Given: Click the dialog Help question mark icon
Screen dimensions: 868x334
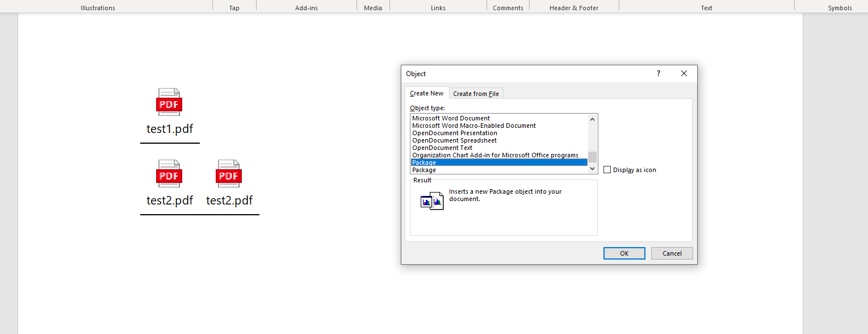Looking at the screenshot, I should click(x=658, y=73).
